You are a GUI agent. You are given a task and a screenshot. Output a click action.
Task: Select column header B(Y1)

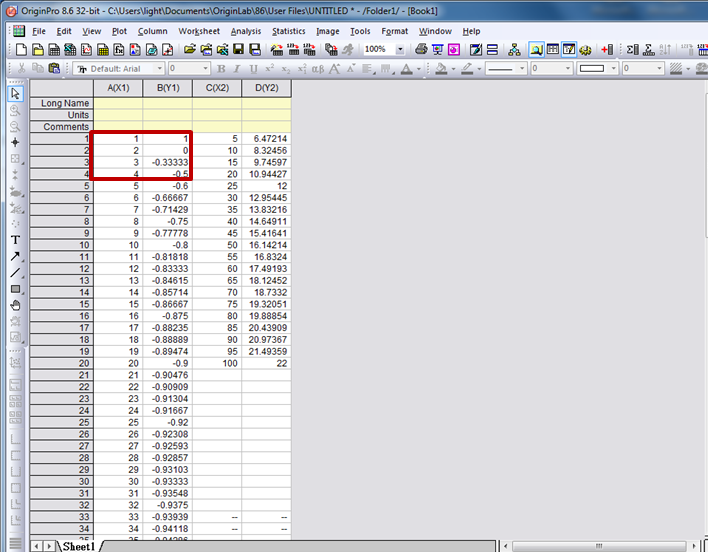click(x=167, y=88)
